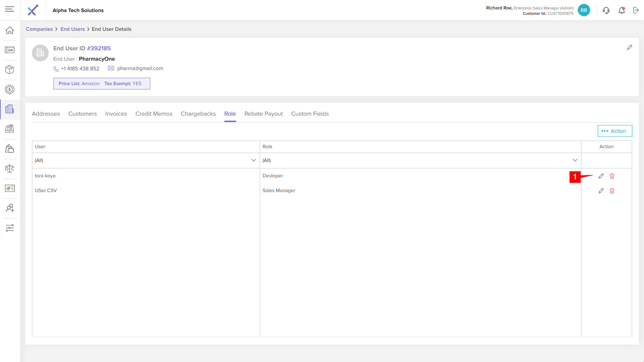Open the Action dropdown button
Screen dimensions: 644x362
(614, 131)
